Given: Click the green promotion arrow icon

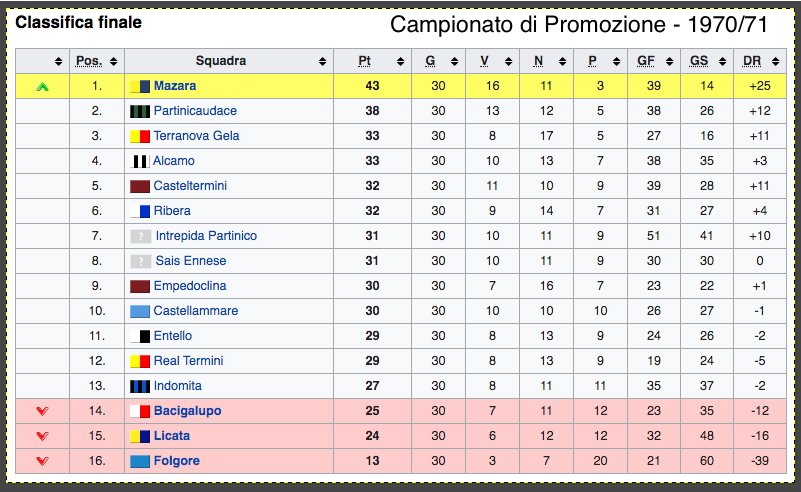Looking at the screenshot, I should (x=42, y=87).
